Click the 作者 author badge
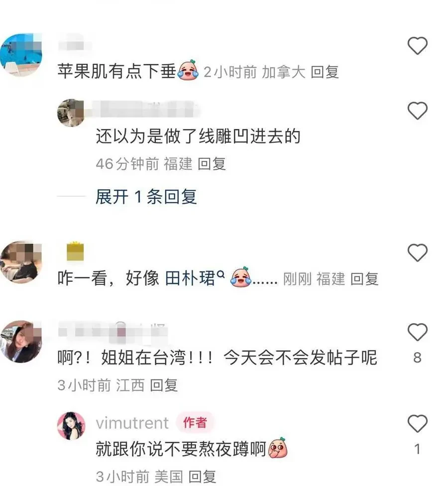This screenshot has height=498, width=448. point(195,423)
